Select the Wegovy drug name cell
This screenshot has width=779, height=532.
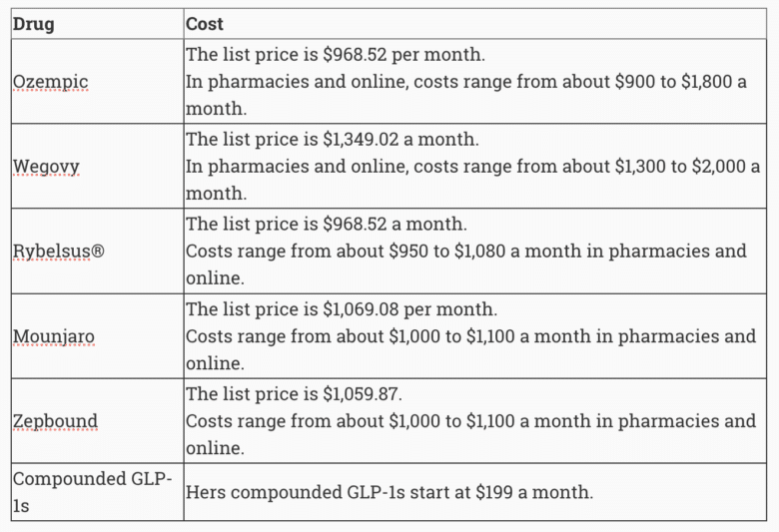[x=46, y=166]
